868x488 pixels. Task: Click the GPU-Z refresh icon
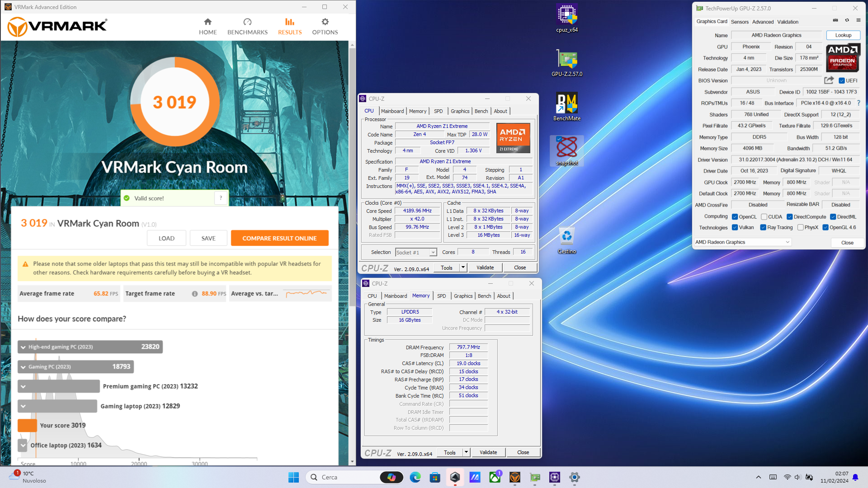[x=847, y=20]
